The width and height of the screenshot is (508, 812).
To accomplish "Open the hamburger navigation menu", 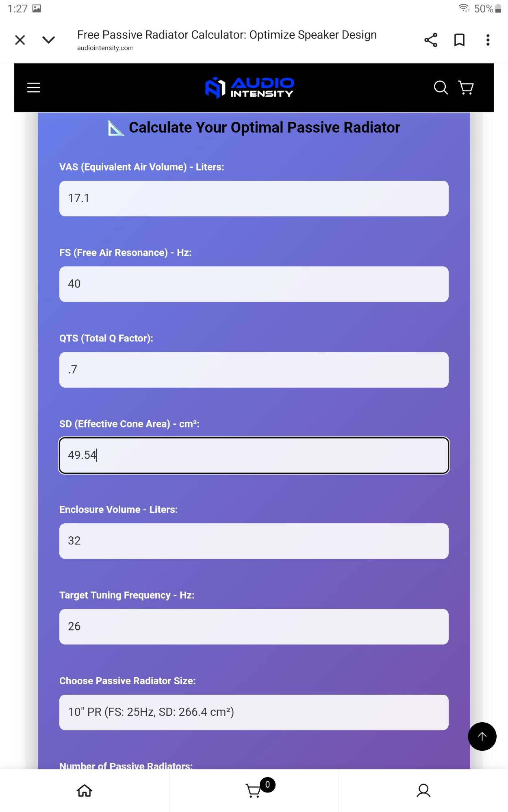I will [x=34, y=87].
